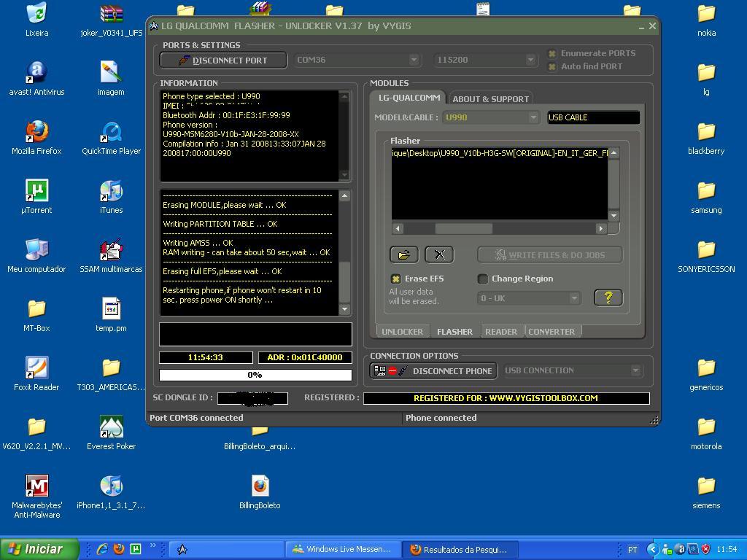The width and height of the screenshot is (747, 560).
Task: Open the imagem desktop file
Action: point(111,72)
